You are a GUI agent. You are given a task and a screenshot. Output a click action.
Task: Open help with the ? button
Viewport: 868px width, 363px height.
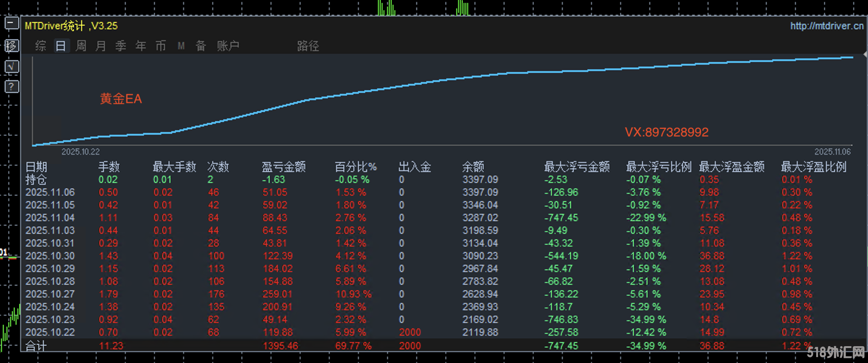pyautogui.click(x=11, y=86)
